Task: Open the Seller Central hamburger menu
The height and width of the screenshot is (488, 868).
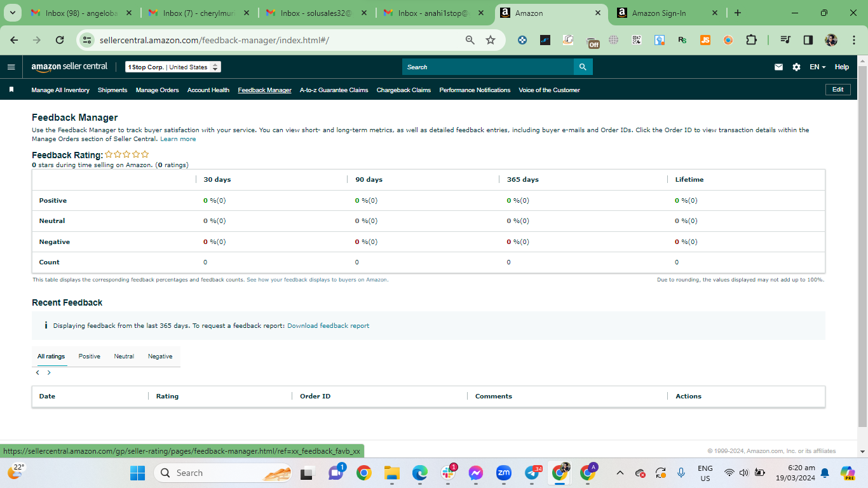Action: point(11,67)
